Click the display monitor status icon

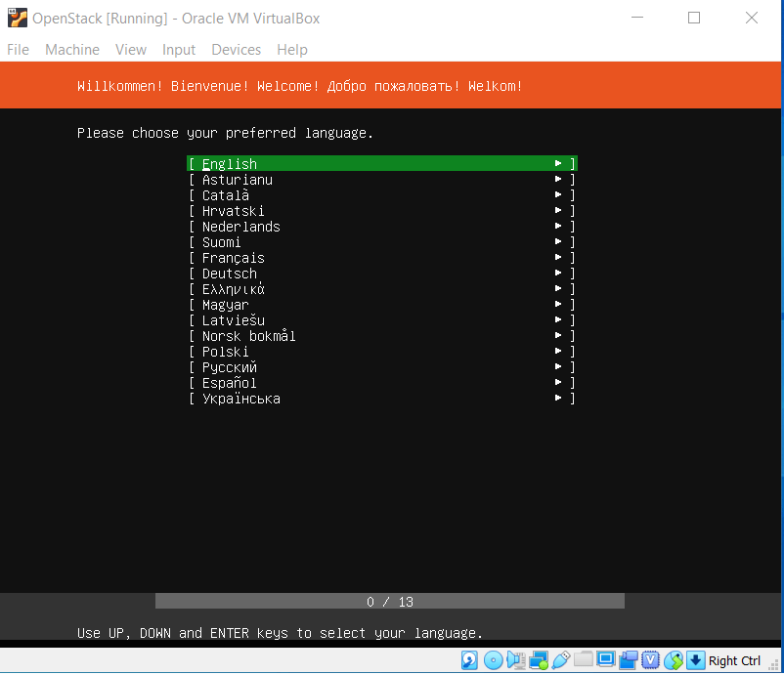tap(606, 660)
